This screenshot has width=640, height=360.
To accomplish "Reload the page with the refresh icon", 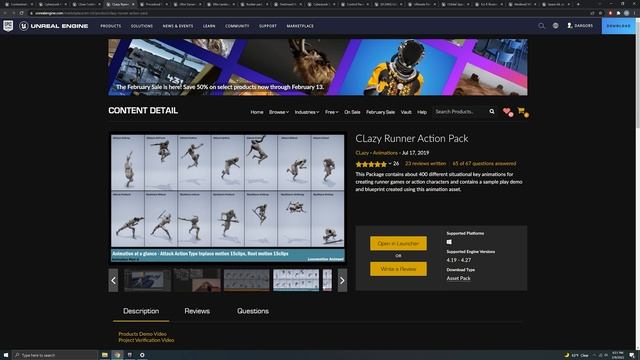I will coord(21,13).
